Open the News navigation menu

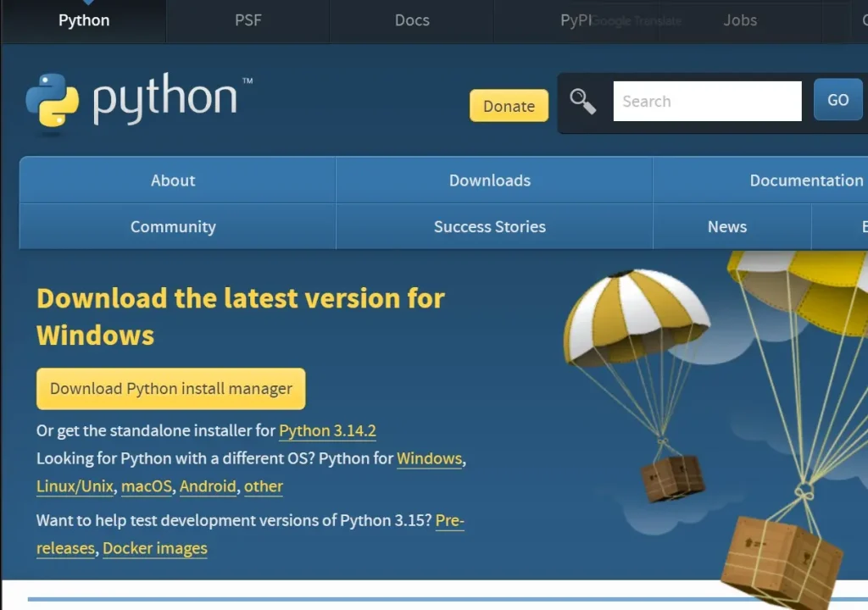click(x=727, y=227)
